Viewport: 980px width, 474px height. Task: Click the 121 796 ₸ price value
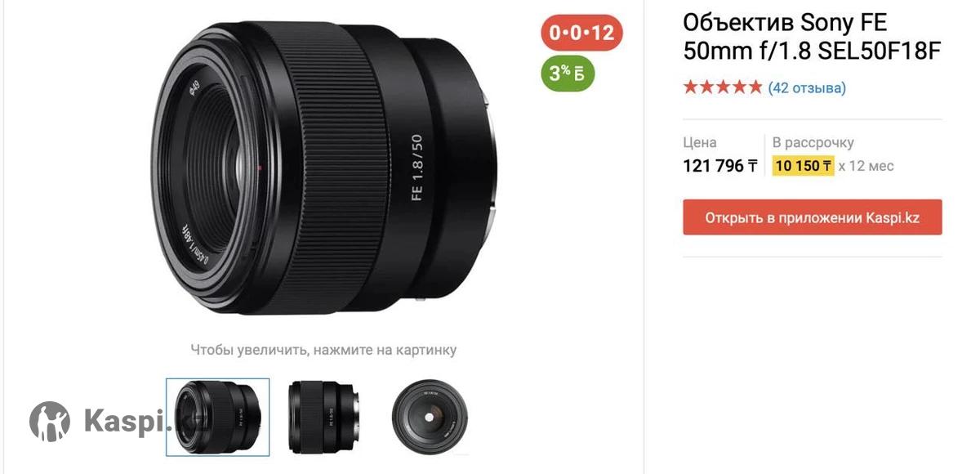[x=720, y=166]
